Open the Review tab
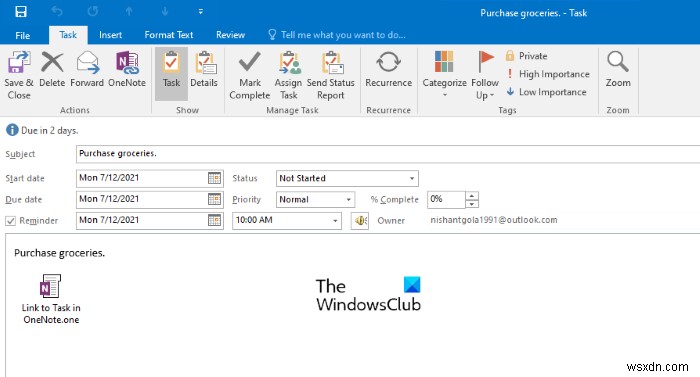Viewport: 700px width, 377px height. pos(230,35)
